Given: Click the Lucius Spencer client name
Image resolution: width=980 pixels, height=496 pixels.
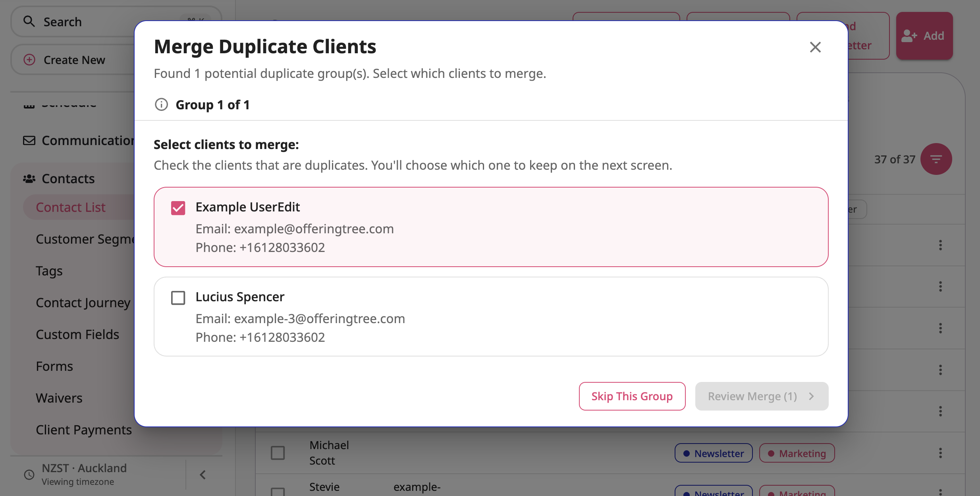Looking at the screenshot, I should coord(240,297).
